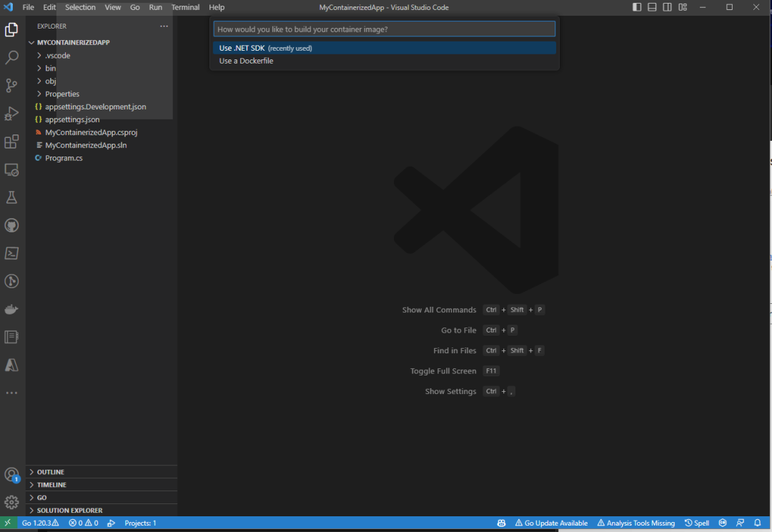Open the Edit menu
Screen dimensions: 772x532
coord(49,7)
